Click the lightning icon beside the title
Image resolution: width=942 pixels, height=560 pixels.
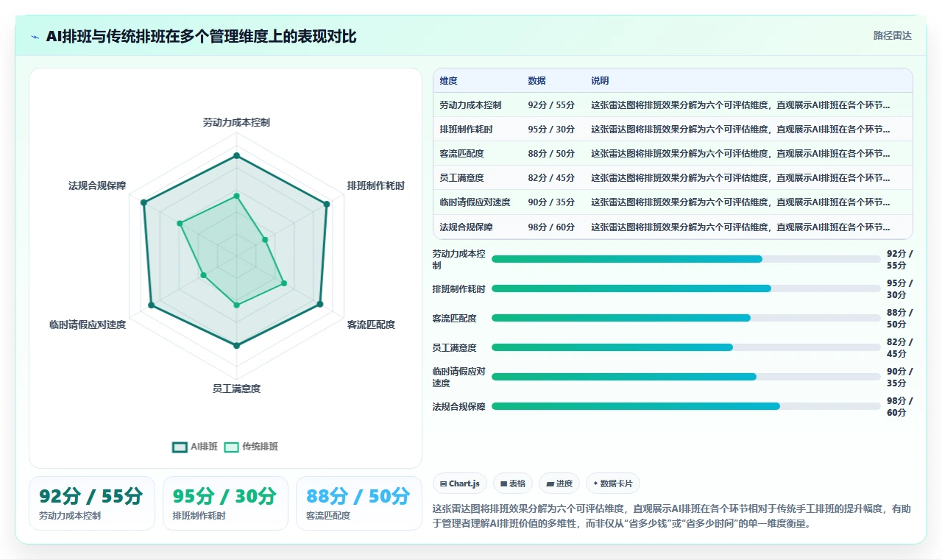(x=35, y=37)
